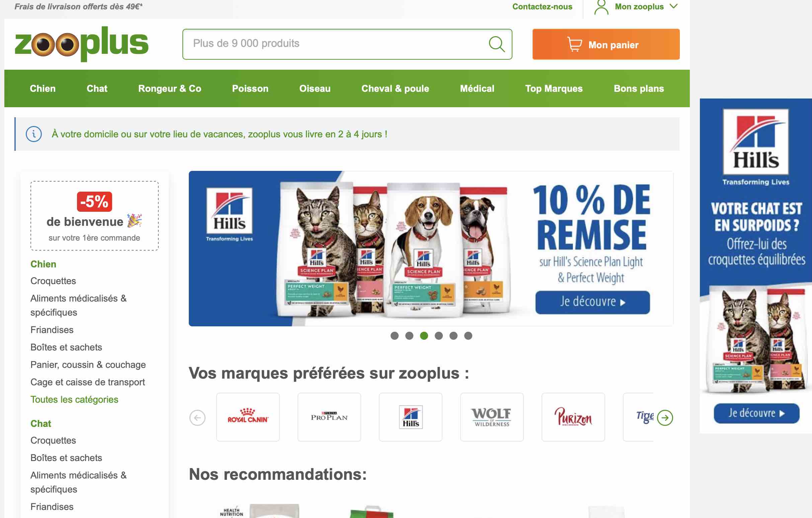
Task: Open the Wolf of Wilderness brand logo
Action: click(x=492, y=417)
